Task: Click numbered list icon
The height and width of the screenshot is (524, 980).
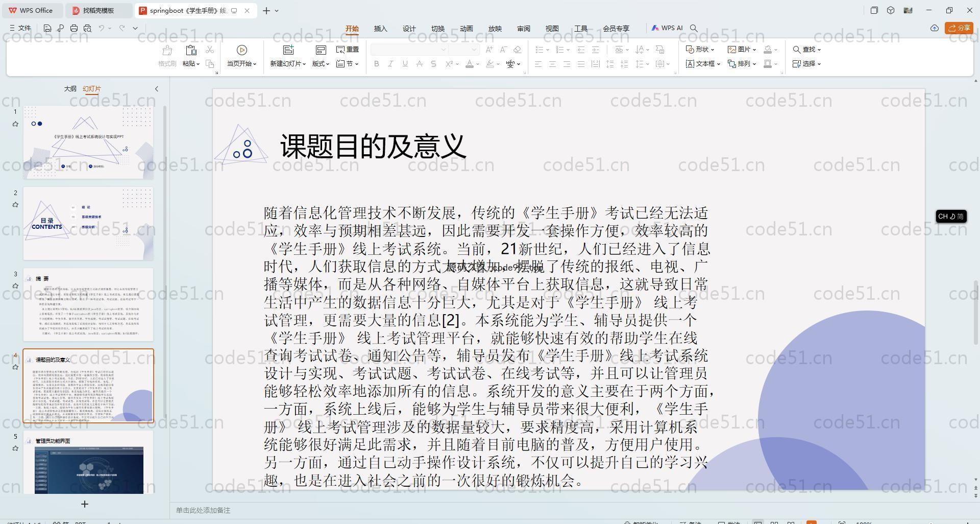Action: tap(559, 50)
